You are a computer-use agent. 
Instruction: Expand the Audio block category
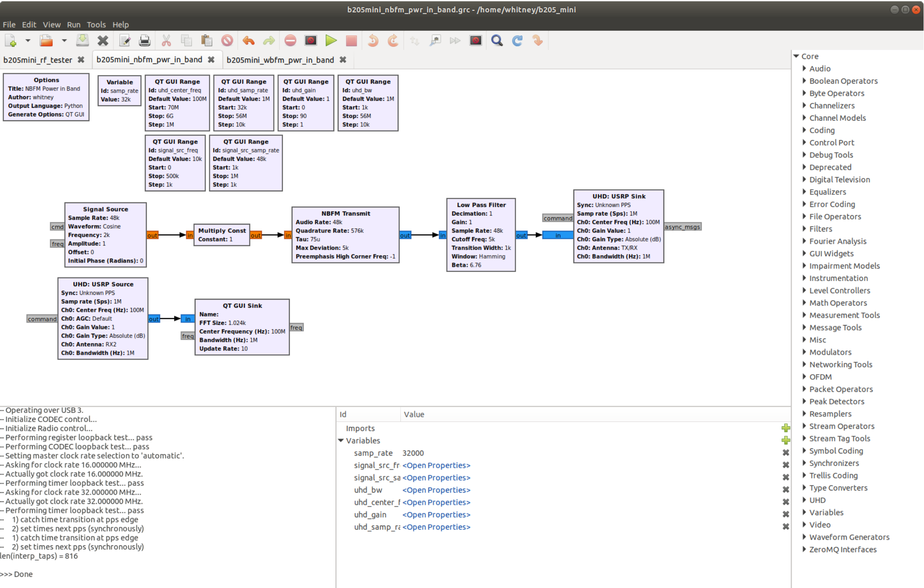click(804, 68)
